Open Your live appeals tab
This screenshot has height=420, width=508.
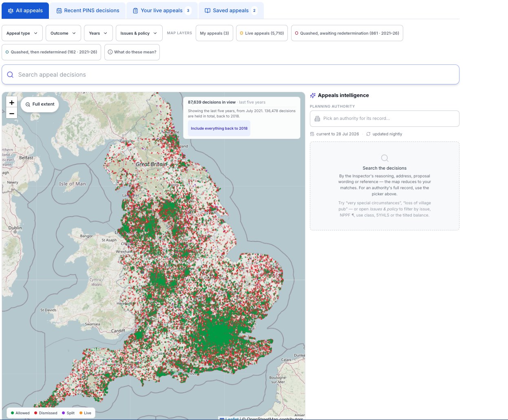point(162,11)
